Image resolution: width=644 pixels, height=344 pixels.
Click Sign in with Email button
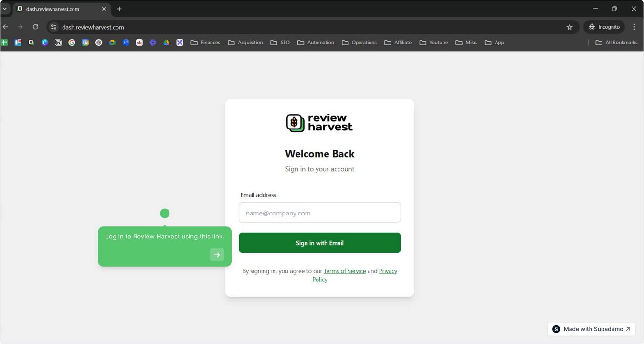point(319,243)
